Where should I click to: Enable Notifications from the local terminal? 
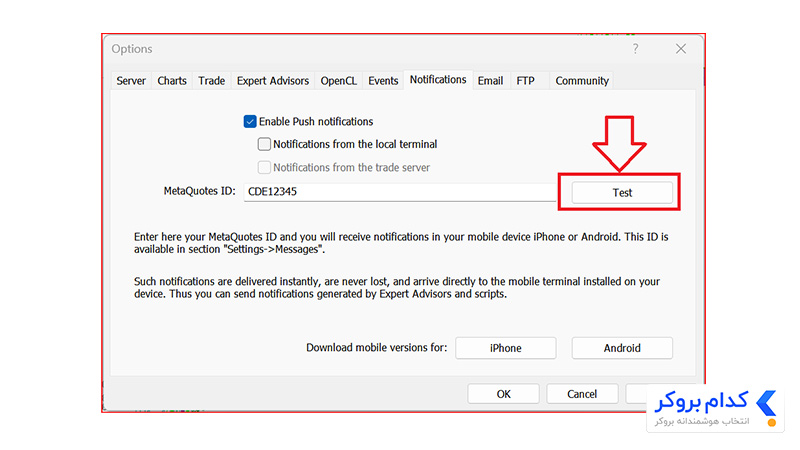click(264, 144)
